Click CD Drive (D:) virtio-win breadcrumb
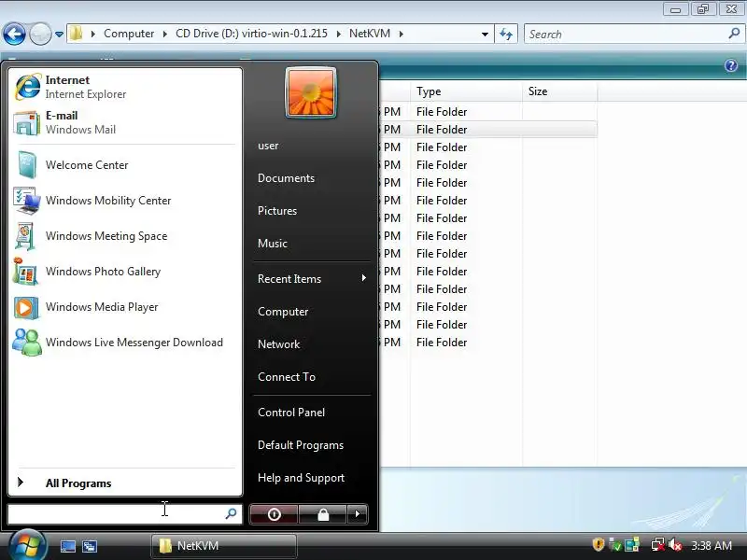Viewport: 747px width, 560px height. tap(251, 34)
